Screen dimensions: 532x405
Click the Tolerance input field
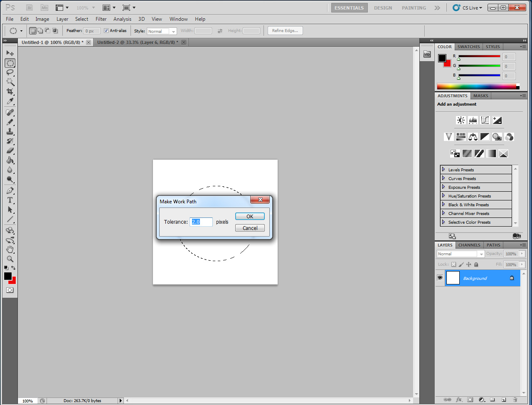click(x=201, y=222)
